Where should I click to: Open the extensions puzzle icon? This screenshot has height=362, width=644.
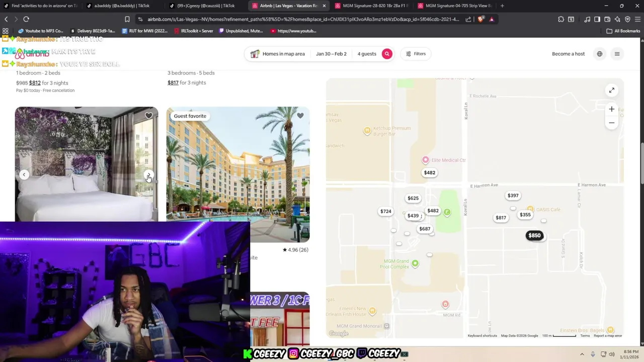pyautogui.click(x=561, y=19)
